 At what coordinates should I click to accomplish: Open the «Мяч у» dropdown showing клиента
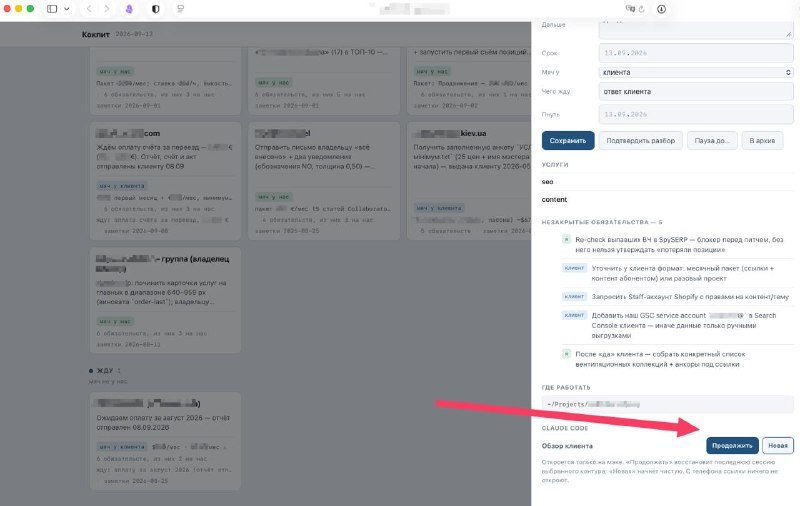[696, 72]
